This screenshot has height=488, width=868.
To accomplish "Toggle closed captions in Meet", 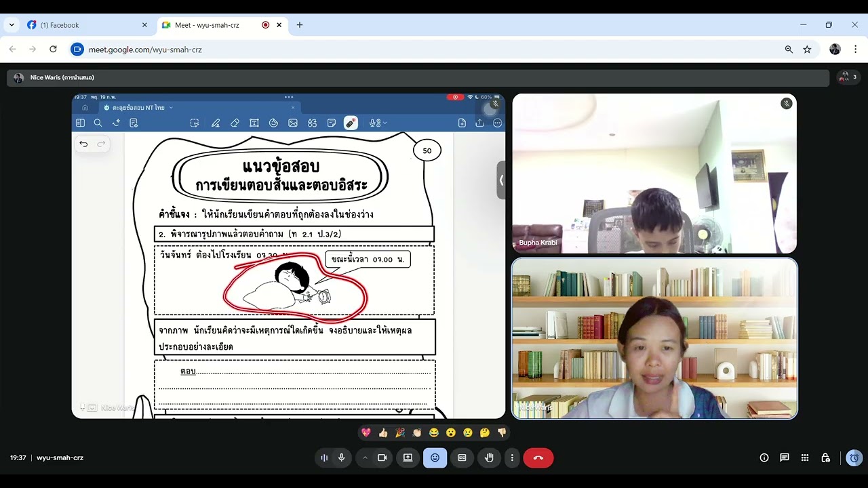I will point(462,457).
